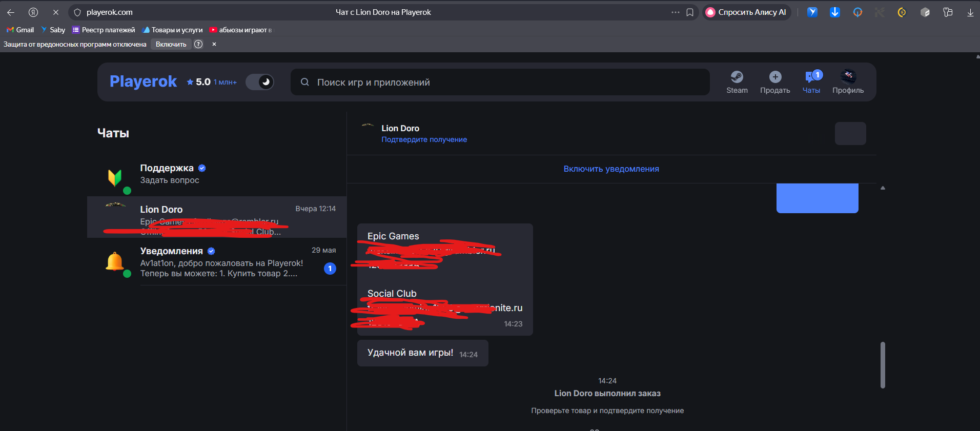Image resolution: width=980 pixels, height=431 pixels.
Task: Stop page loading with the X icon
Action: (x=56, y=12)
